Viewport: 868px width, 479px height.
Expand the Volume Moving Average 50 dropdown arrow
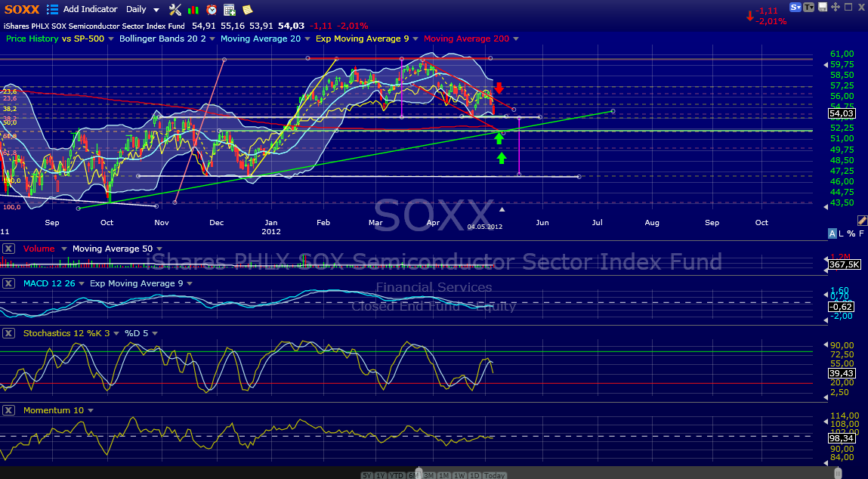(x=159, y=249)
